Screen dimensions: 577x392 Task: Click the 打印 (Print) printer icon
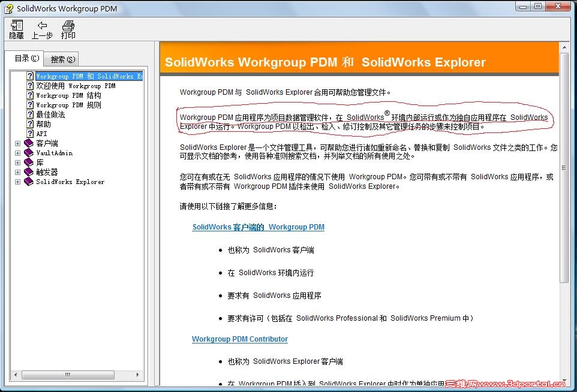[68, 25]
